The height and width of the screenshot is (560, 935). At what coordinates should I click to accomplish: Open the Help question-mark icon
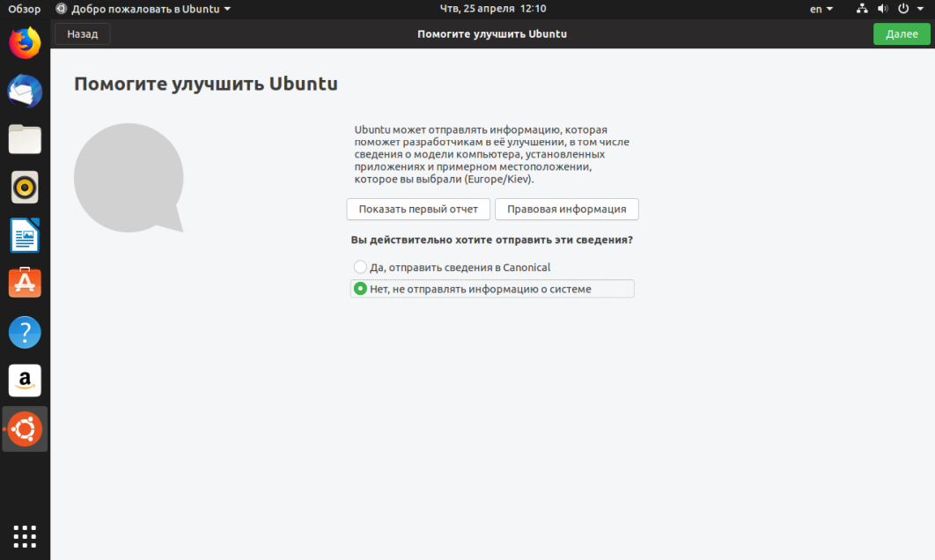tap(25, 332)
